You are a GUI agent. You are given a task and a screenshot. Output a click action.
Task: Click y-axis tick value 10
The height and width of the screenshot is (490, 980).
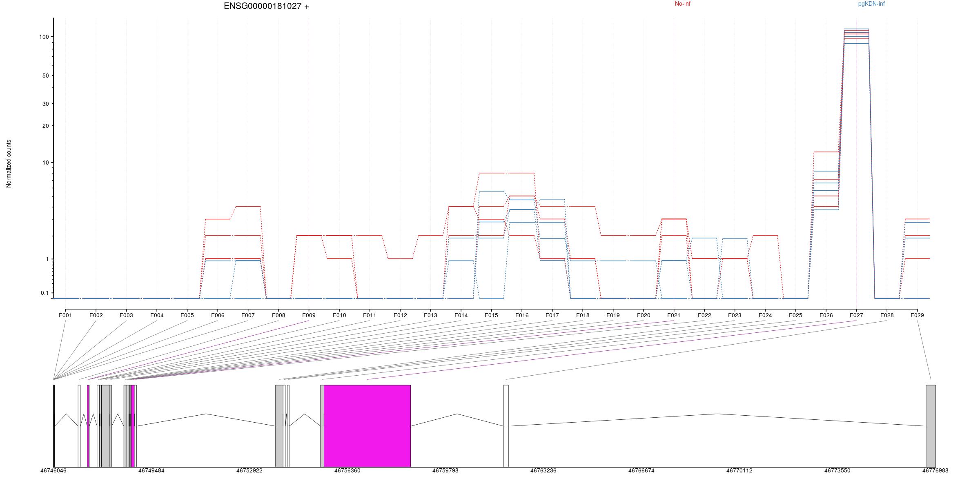point(45,163)
